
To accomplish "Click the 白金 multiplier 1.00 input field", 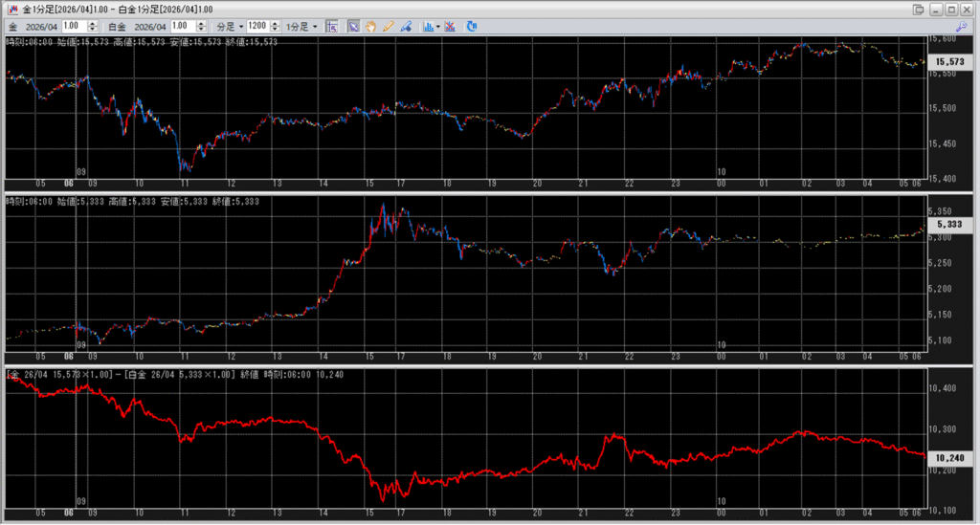I will [x=183, y=27].
